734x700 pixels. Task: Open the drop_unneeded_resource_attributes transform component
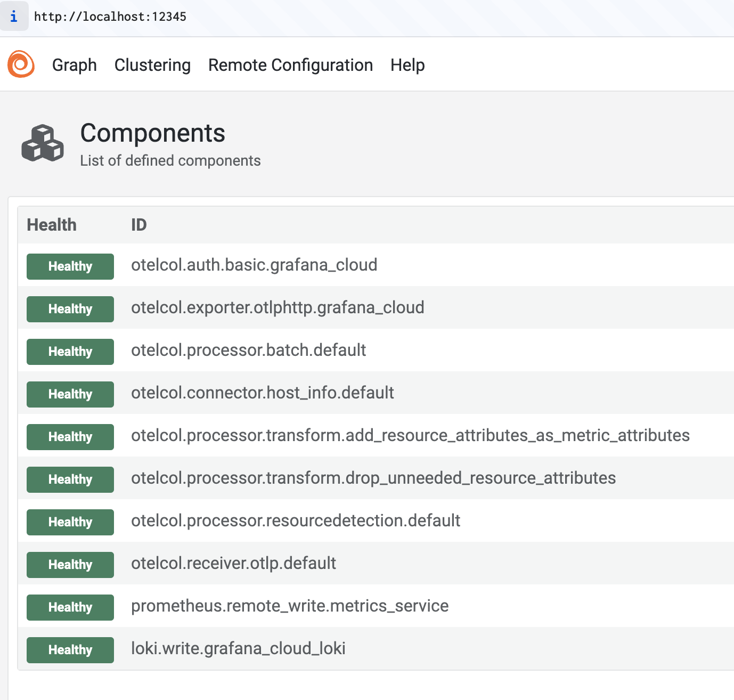tap(373, 478)
